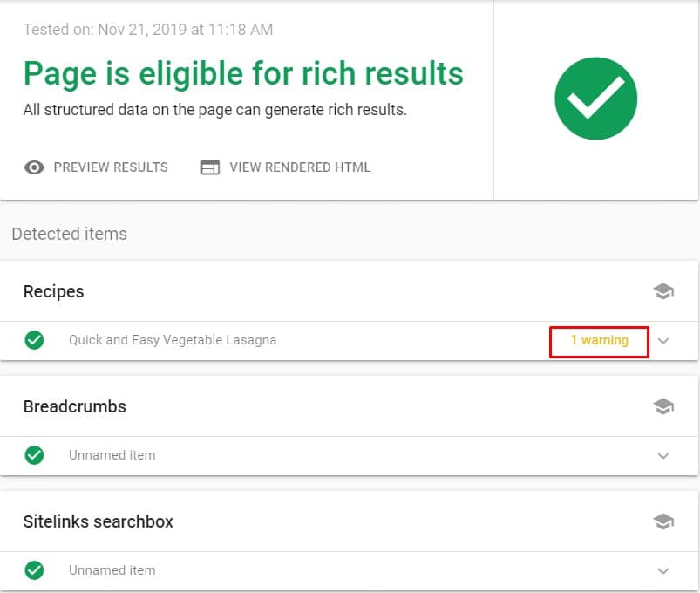Click the VIEW RENDERED HTML button
This screenshot has width=700, height=593.
pos(300,167)
